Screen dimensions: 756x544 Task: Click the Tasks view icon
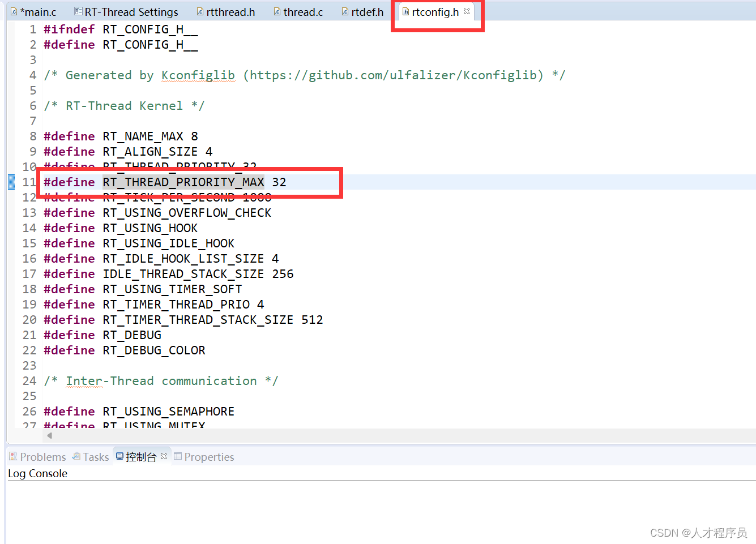(76, 456)
